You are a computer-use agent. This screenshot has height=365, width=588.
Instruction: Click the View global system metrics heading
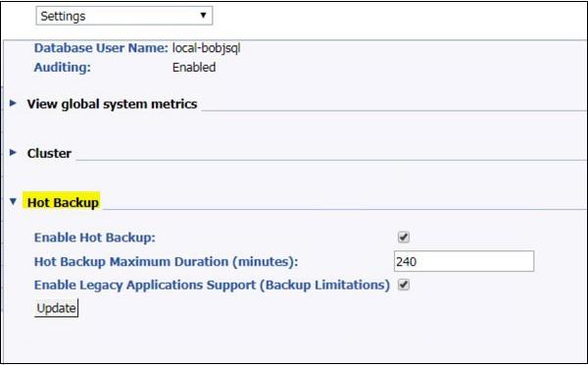point(112,104)
